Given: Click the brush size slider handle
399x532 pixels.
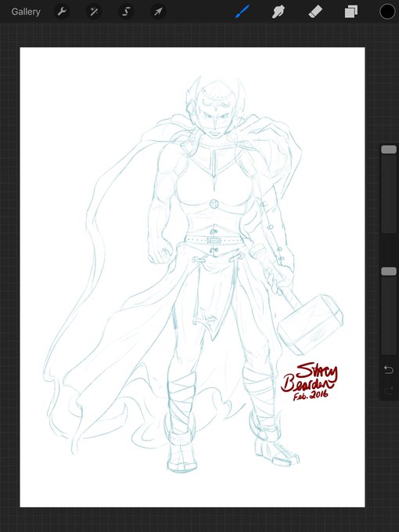Looking at the screenshot, I should (389, 149).
